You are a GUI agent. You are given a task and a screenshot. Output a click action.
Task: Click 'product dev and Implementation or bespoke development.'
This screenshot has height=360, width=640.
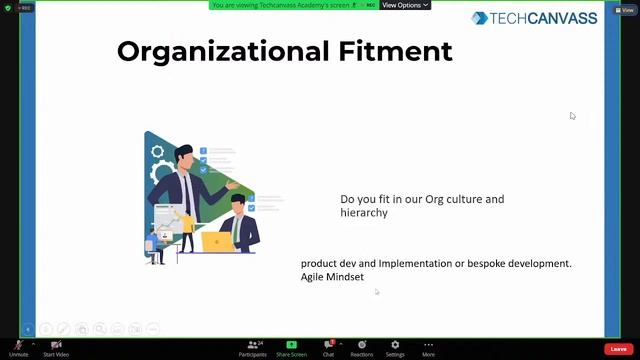436,264
